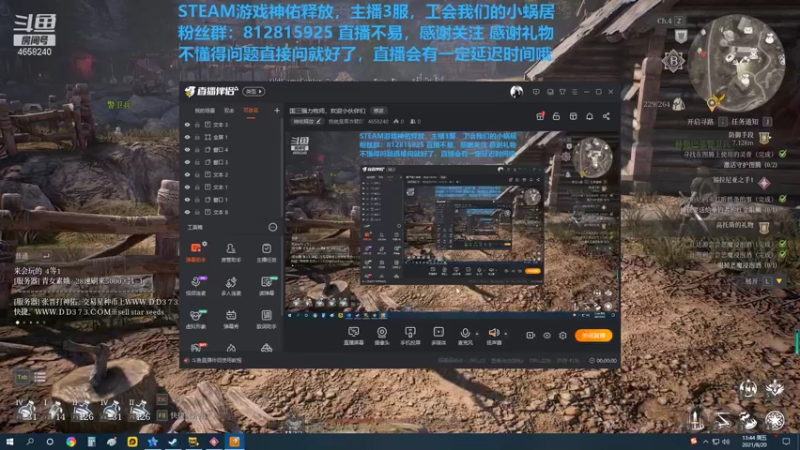Open the mode dropdown next to app logo
The image size is (800, 450).
254,92
